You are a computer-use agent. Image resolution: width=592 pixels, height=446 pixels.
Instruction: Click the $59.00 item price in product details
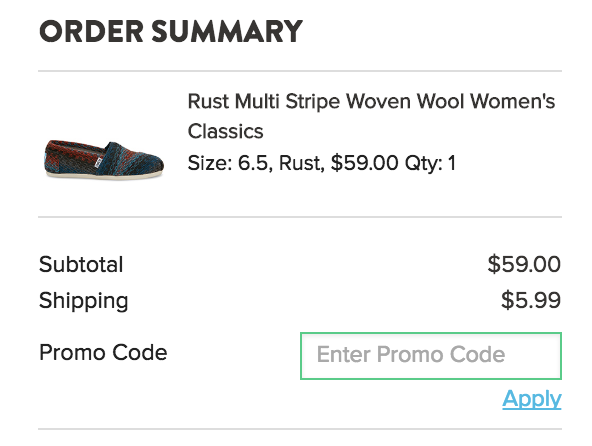(x=364, y=163)
